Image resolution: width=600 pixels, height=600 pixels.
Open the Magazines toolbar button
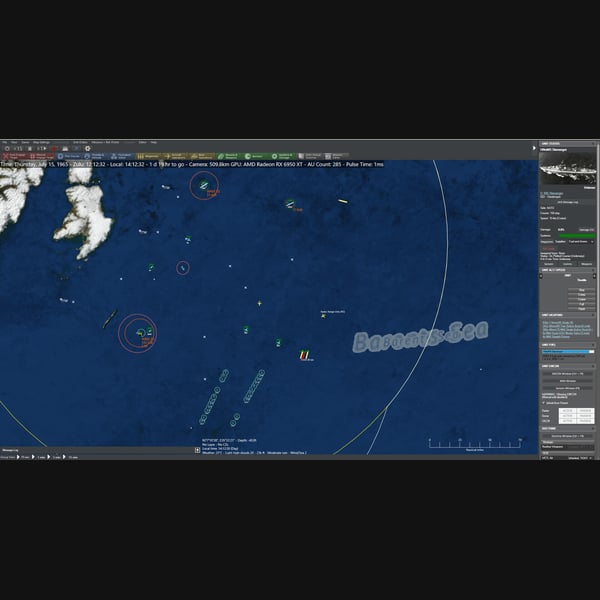click(148, 156)
